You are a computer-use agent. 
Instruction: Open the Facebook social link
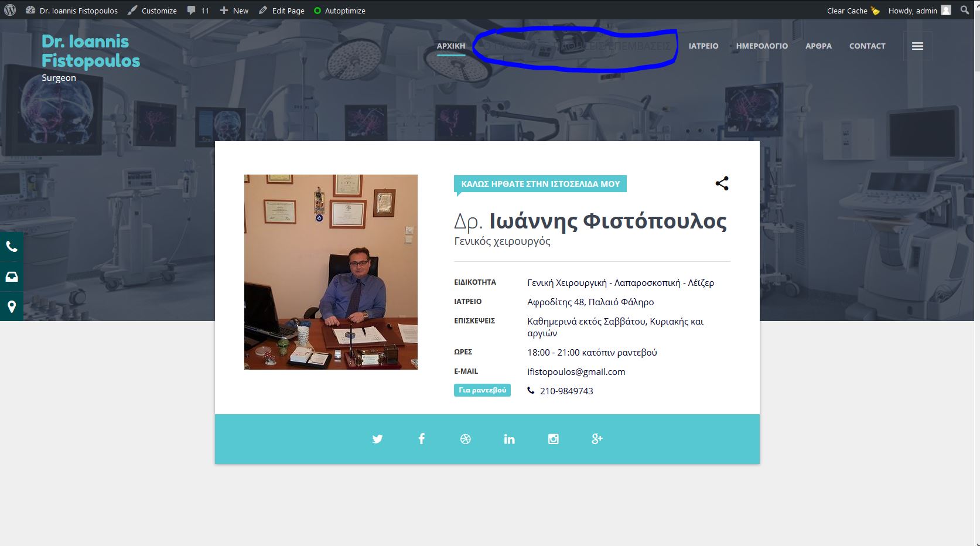point(421,439)
